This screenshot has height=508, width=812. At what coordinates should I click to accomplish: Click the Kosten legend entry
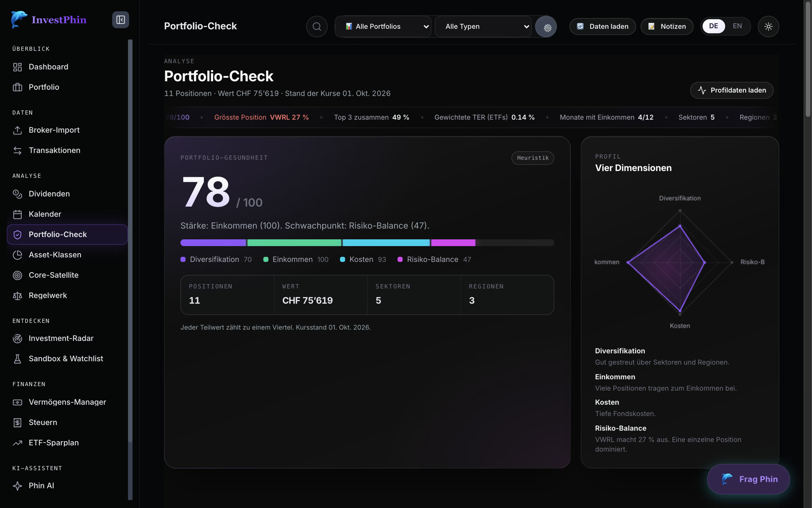pyautogui.click(x=363, y=260)
